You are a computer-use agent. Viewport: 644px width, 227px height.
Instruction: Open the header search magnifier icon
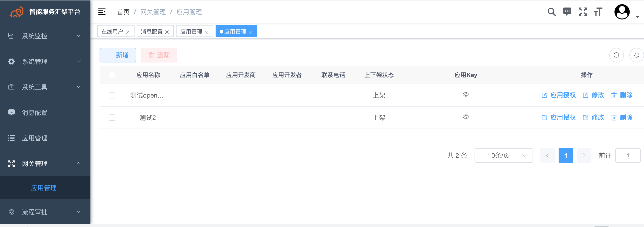[552, 12]
